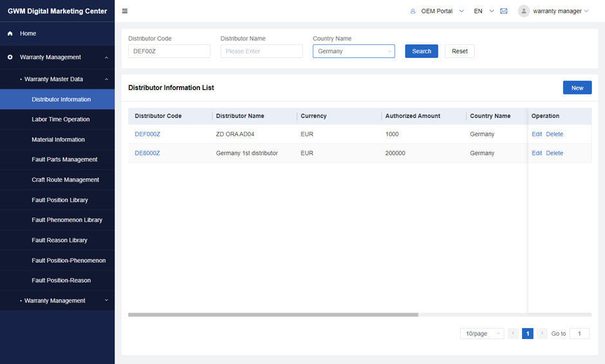Screen dimensions: 605x364
Task: Open distributor code DE8000Z link
Action: [x=147, y=153]
